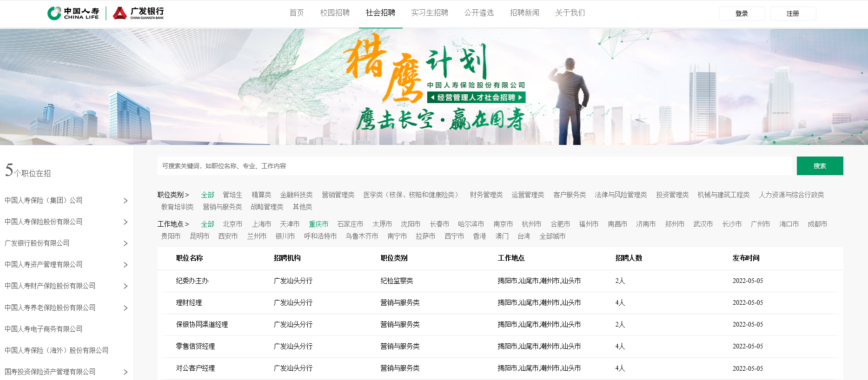Filter job category by 管培生
Screen dimensions: 868x380
[232, 195]
